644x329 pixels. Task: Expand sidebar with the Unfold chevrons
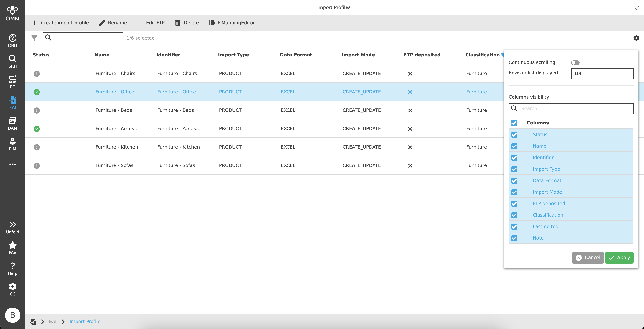[x=12, y=227]
